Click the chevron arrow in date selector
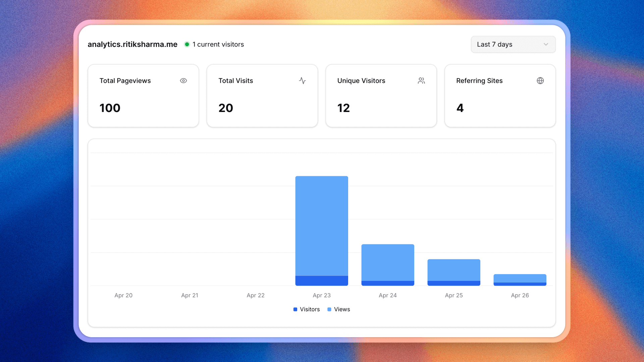Viewport: 644px width, 362px height. tap(546, 44)
